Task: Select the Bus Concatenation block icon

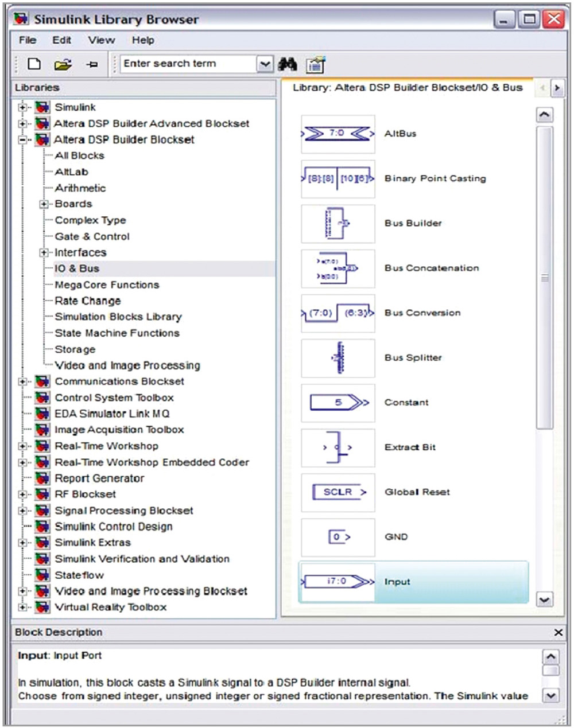Action: (x=338, y=268)
